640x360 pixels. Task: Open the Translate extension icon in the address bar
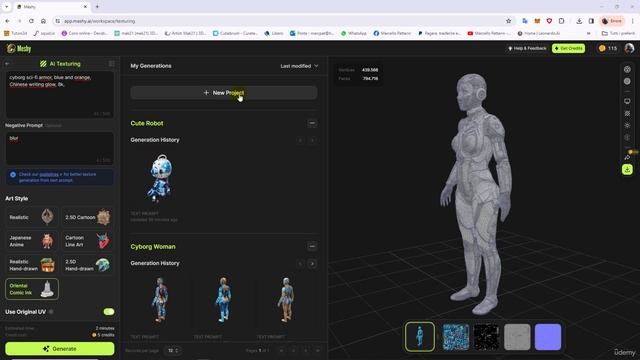pyautogui.click(x=525, y=21)
